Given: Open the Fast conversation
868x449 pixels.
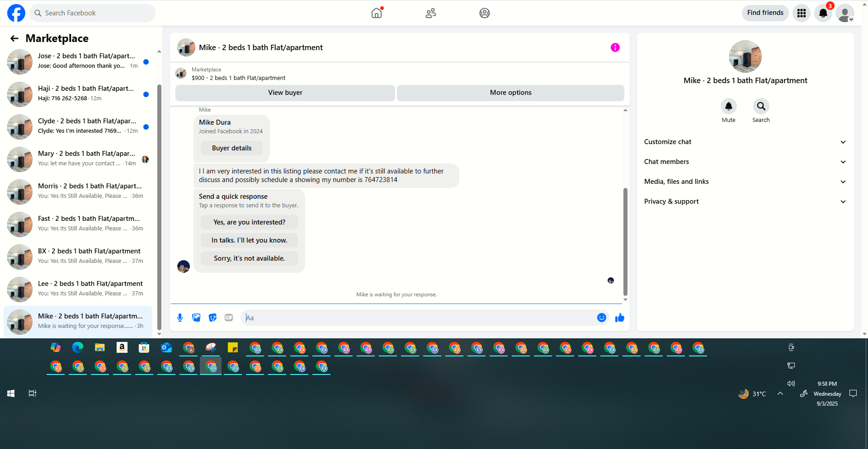Looking at the screenshot, I should 78,224.
